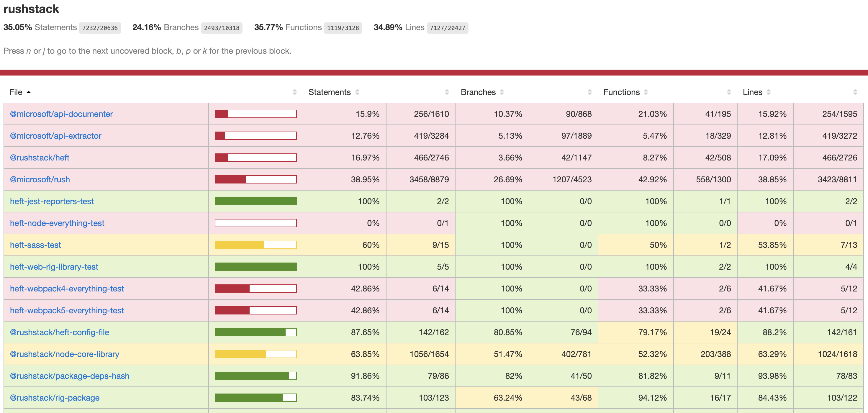868x413 pixels.
Task: Sort by File column header
Action: tap(16, 92)
